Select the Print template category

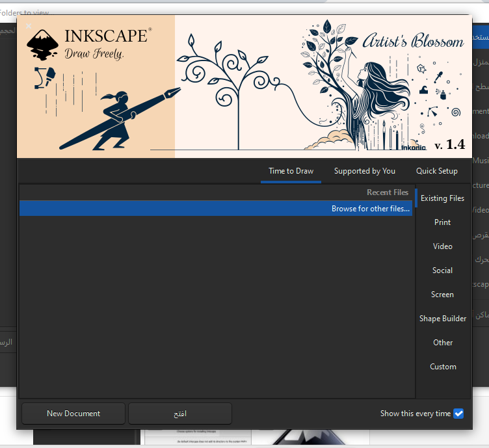tap(442, 222)
